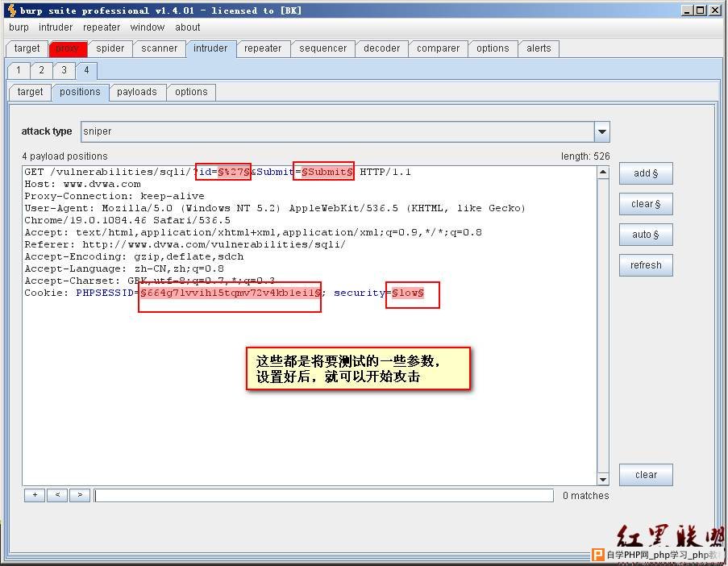Maximize the Burp Suite window
728x566 pixels.
click(x=701, y=10)
